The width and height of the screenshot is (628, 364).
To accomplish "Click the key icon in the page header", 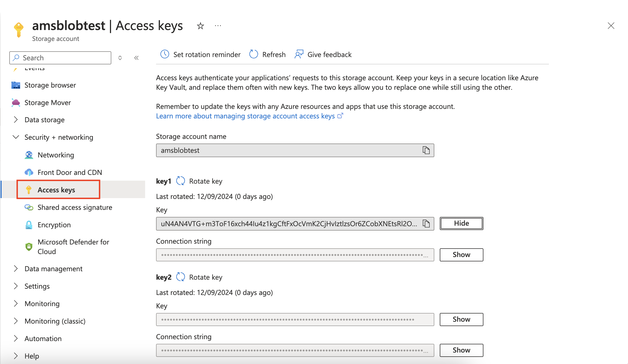I will [x=19, y=29].
